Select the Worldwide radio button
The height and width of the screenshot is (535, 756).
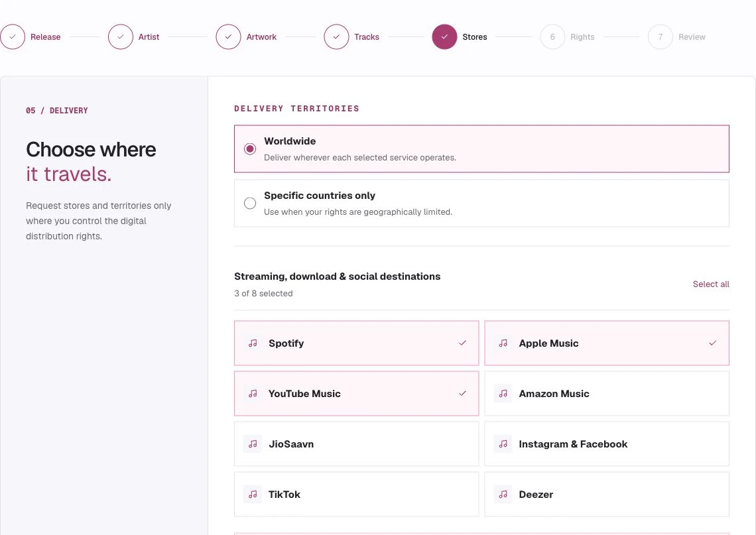click(x=250, y=149)
